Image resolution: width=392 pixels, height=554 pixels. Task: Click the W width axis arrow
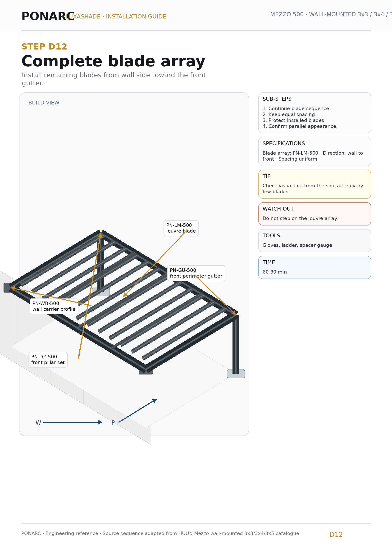72,422
